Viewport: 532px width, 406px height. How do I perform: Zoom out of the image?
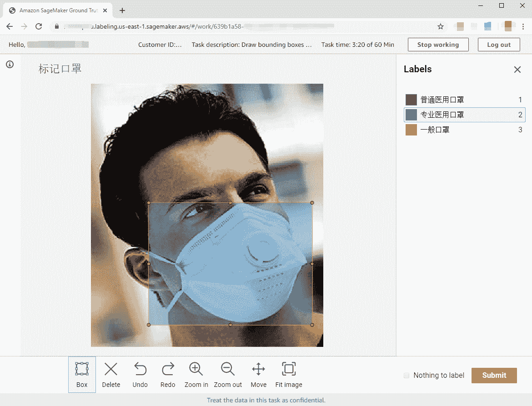click(x=228, y=375)
